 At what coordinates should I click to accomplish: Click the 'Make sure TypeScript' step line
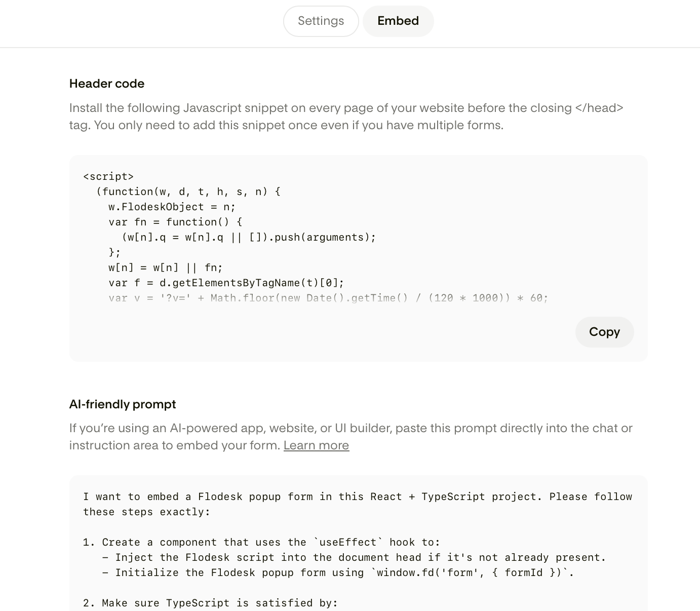[210, 603]
